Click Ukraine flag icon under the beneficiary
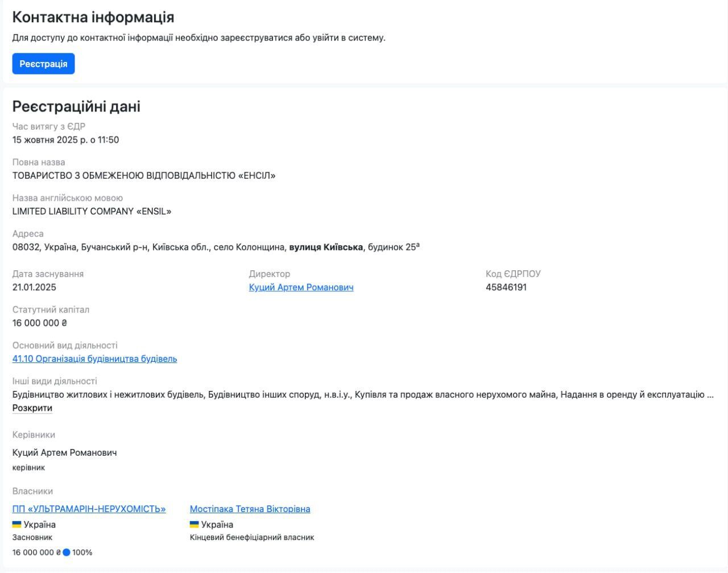Screen dimensions: 728x573 point(195,524)
